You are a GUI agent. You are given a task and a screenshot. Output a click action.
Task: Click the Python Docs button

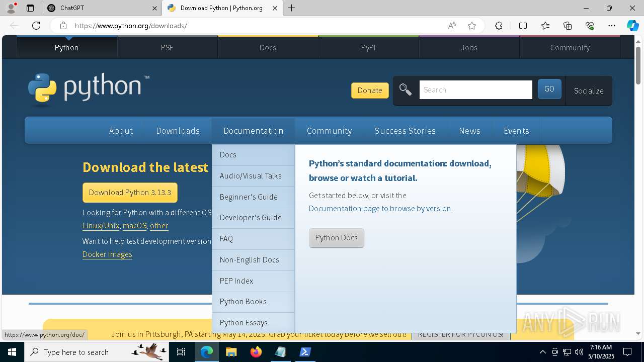point(336,238)
